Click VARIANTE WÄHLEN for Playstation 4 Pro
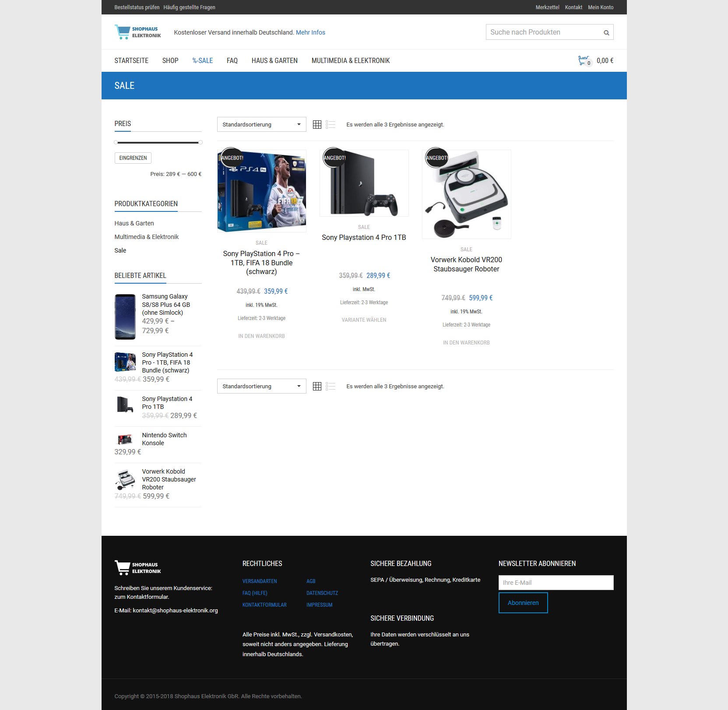 pos(364,320)
